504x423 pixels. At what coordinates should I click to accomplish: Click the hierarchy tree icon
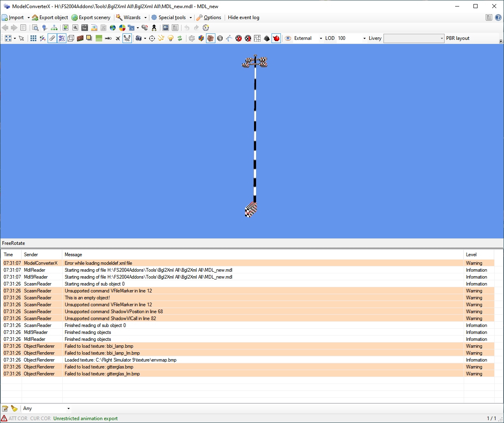pyautogui.click(x=54, y=28)
